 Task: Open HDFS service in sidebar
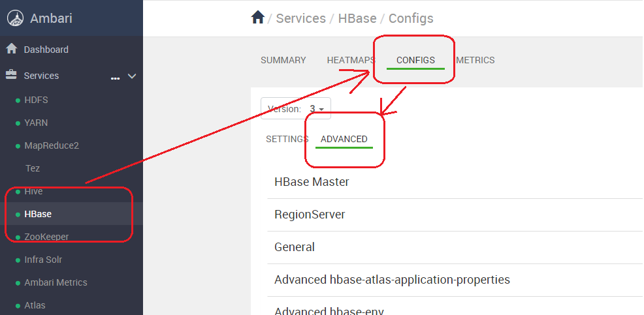[x=36, y=100]
